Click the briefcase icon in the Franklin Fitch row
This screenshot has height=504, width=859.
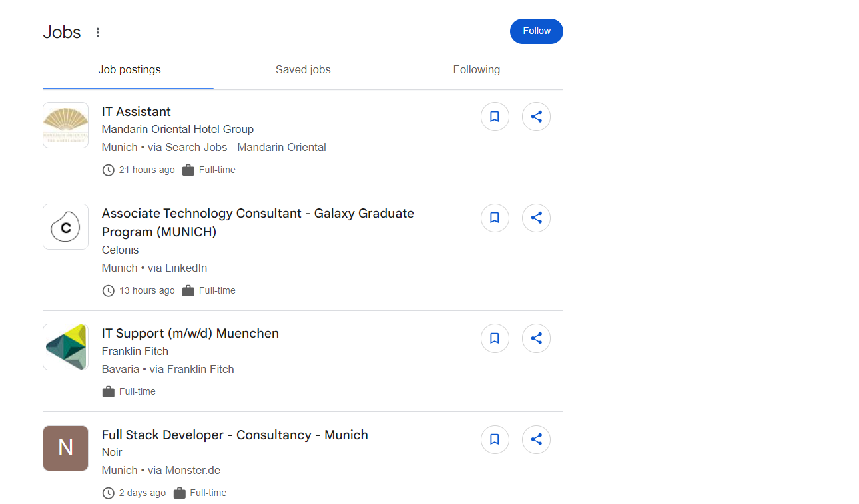[108, 391]
